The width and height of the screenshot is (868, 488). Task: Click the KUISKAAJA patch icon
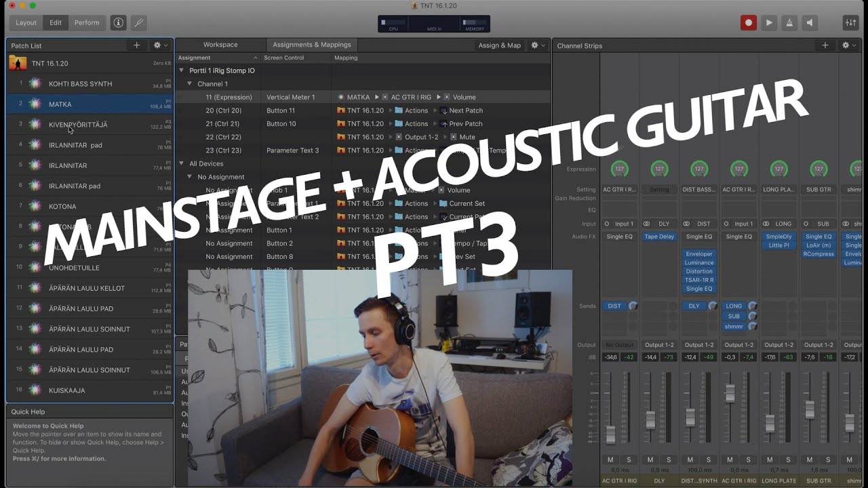tap(35, 390)
